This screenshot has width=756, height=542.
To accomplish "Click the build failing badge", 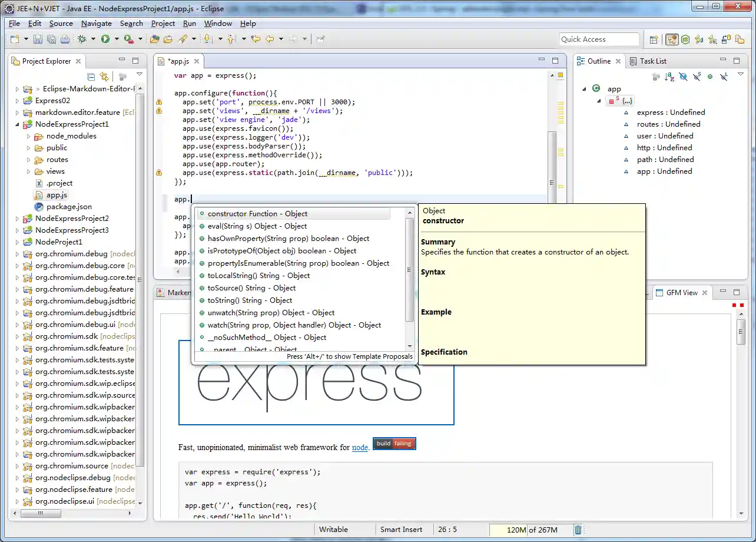I will pos(393,444).
